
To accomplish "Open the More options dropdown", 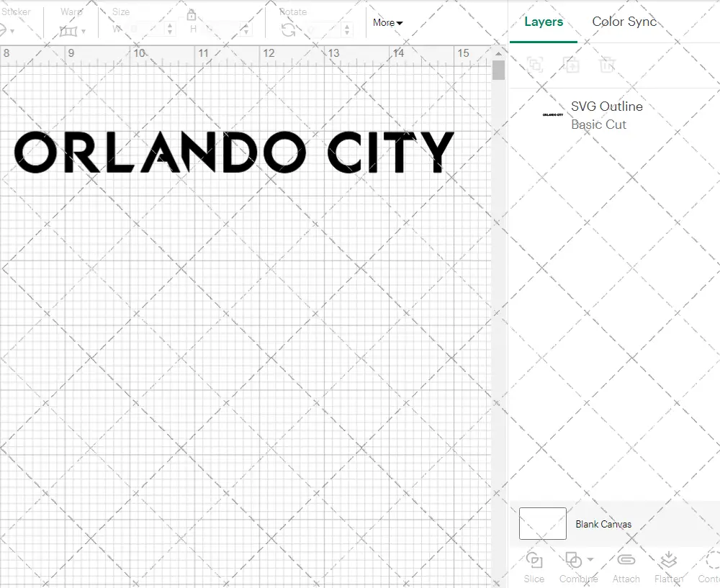I will [x=387, y=22].
